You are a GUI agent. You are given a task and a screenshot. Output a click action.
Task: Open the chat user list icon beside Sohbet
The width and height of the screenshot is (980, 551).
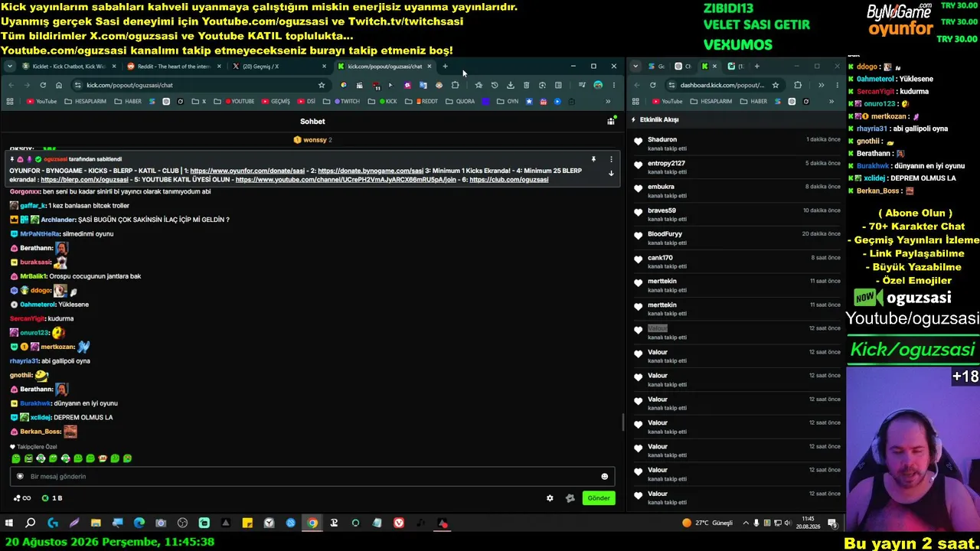click(611, 121)
